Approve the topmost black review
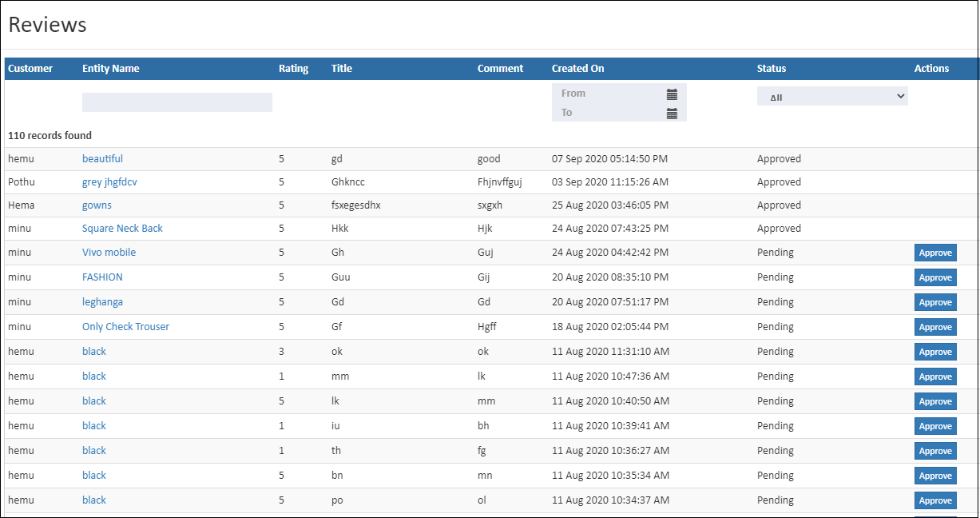This screenshot has height=518, width=980. click(x=934, y=351)
